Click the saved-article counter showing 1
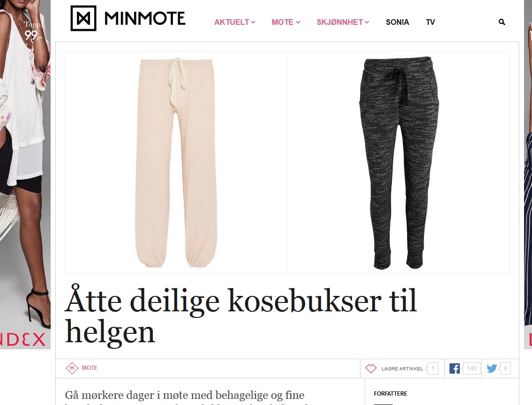This screenshot has width=532, height=405. 433,368
